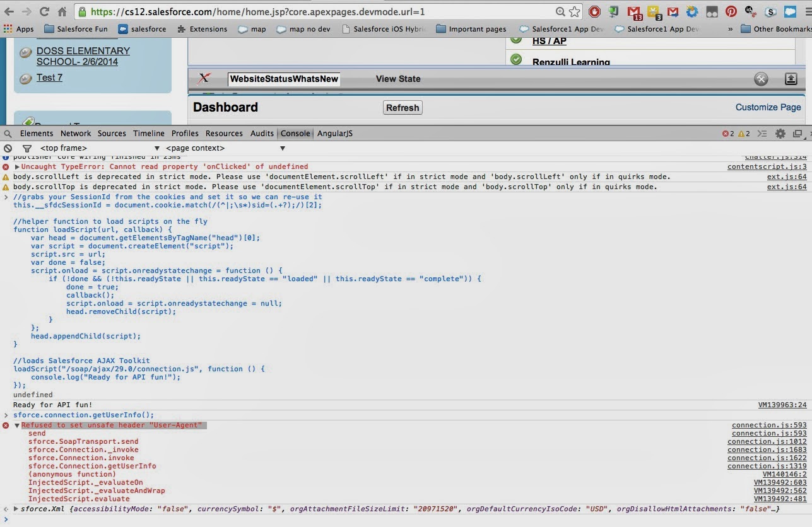Open the Extensions bookmark
812x527 pixels.
pyautogui.click(x=202, y=29)
